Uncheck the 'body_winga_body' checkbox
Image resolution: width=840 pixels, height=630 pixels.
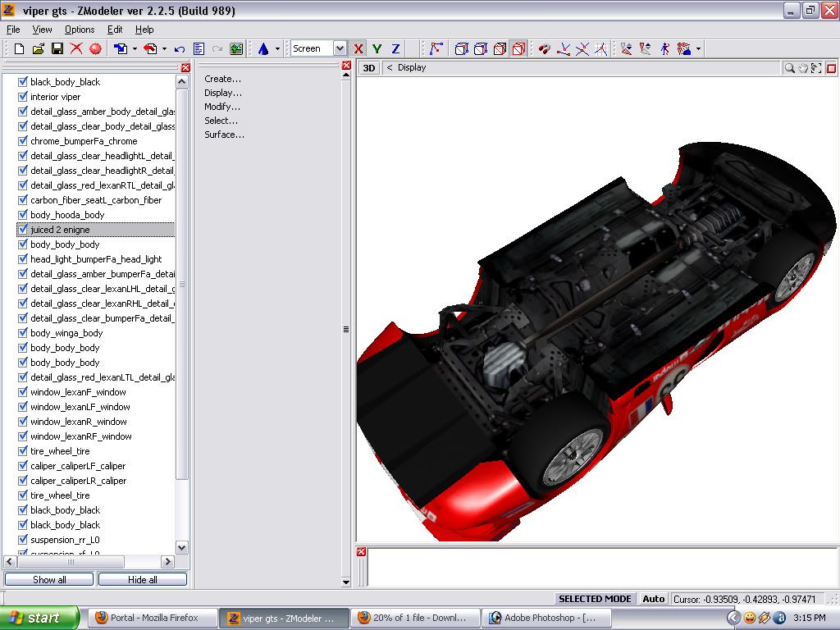pos(23,333)
